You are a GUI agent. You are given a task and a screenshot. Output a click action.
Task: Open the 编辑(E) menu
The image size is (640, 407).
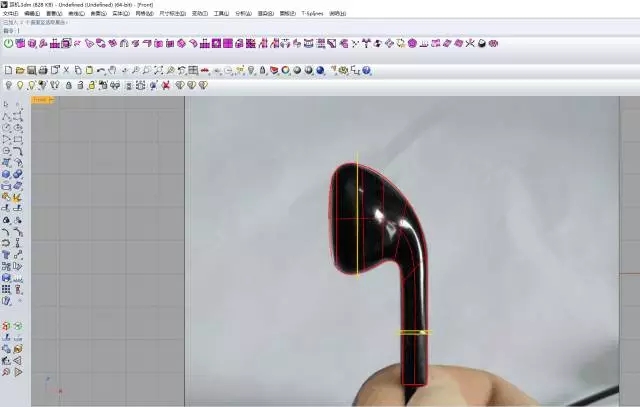click(x=32, y=13)
